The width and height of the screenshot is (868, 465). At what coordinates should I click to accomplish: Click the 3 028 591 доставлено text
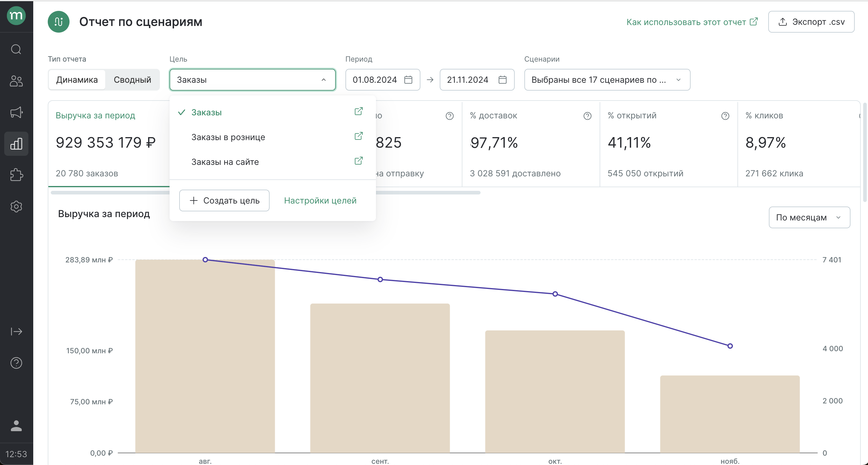(515, 173)
